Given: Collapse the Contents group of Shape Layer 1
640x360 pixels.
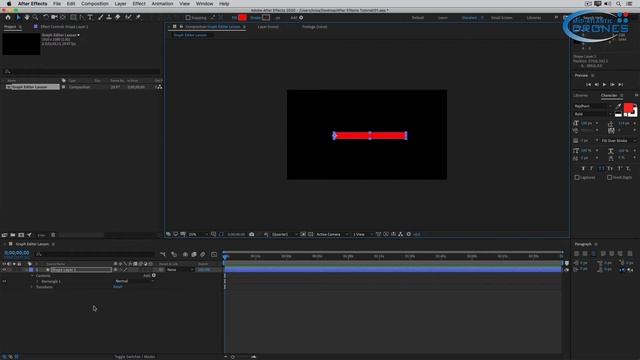Looking at the screenshot, I should (32, 276).
